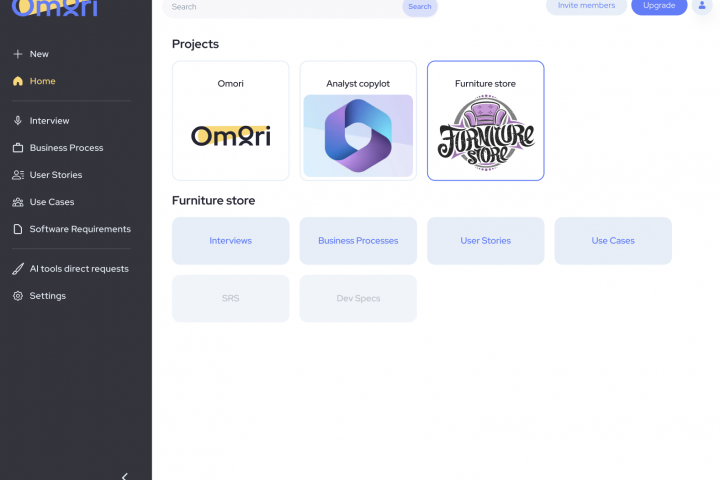Click the Search button

420,7
